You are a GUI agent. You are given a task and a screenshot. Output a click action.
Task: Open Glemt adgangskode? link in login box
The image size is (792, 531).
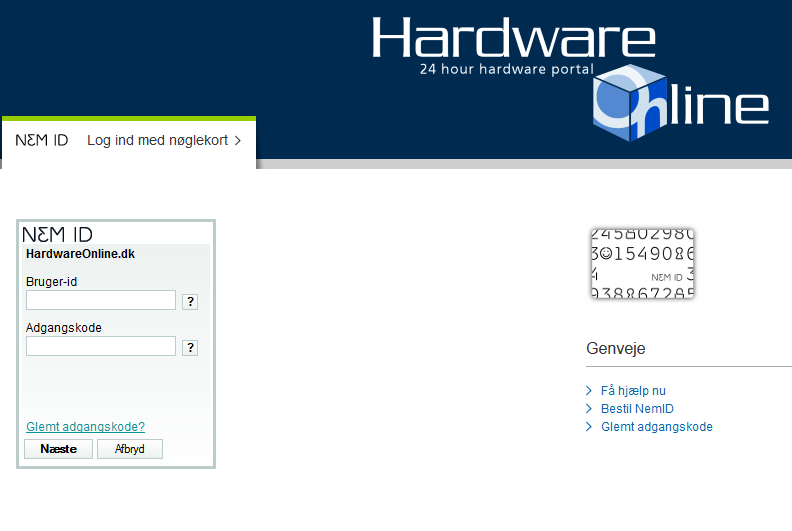pyautogui.click(x=85, y=426)
